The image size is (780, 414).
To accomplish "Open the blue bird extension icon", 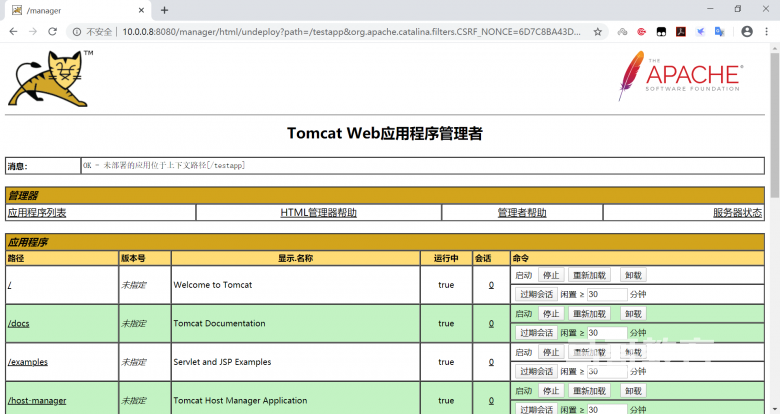I will pyautogui.click(x=700, y=32).
